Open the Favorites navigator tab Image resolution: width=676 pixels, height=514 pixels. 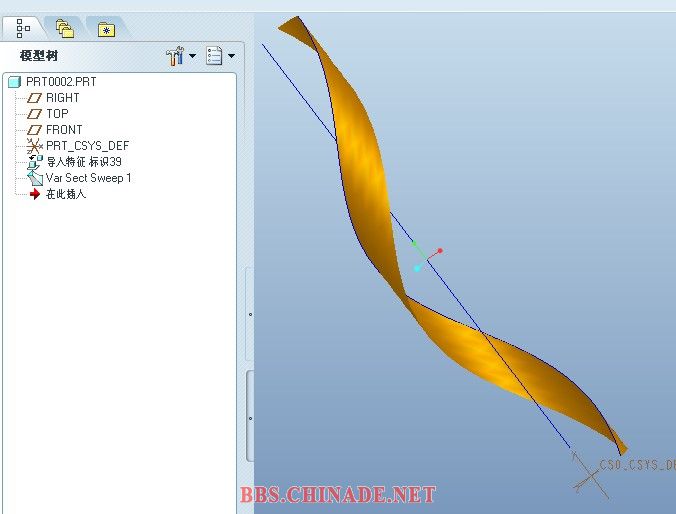pos(106,30)
